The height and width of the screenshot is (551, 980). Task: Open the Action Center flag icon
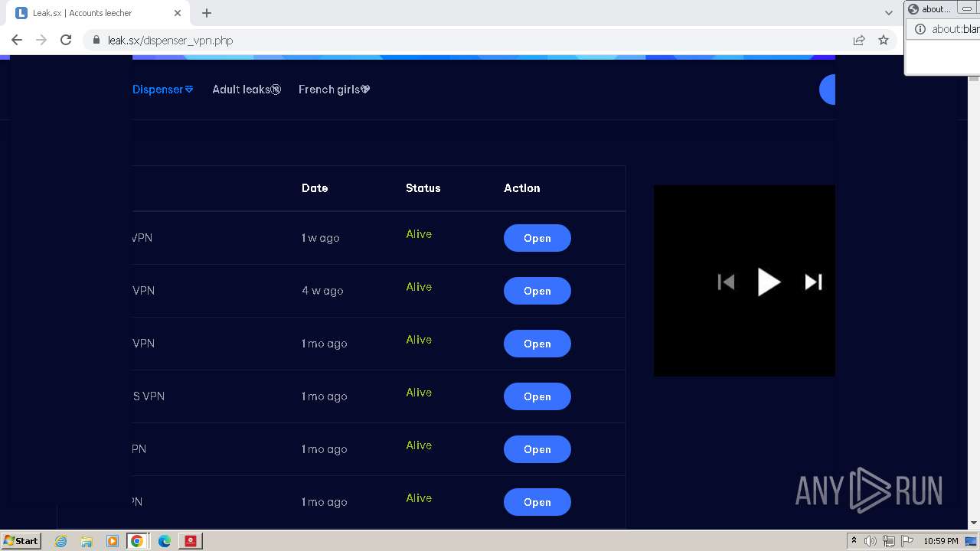(x=906, y=541)
